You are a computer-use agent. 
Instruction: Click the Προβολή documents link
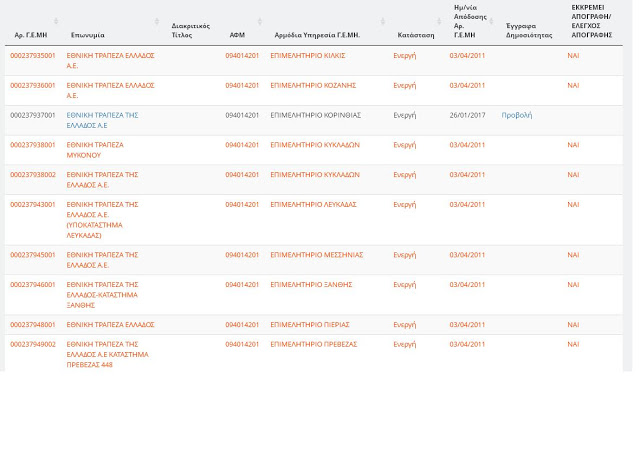click(517, 115)
